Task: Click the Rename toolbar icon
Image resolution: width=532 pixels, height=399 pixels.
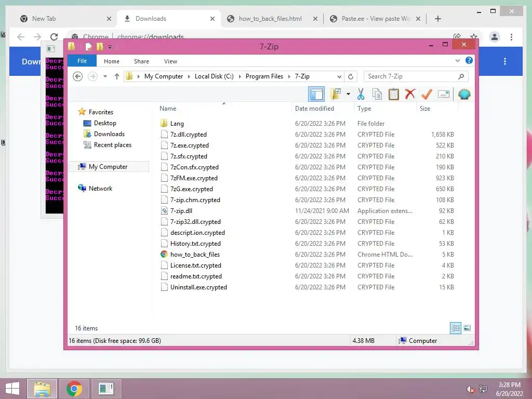Action: (x=444, y=94)
